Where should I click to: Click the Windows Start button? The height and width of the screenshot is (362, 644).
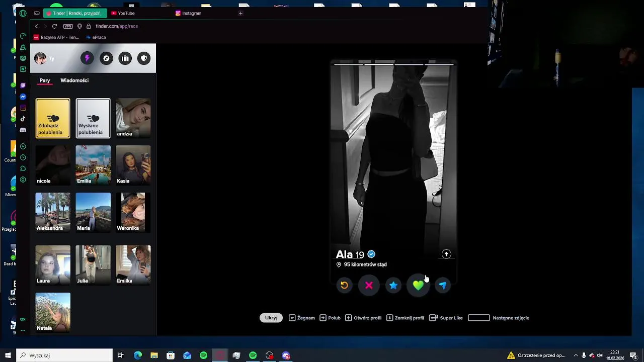pyautogui.click(x=8, y=355)
